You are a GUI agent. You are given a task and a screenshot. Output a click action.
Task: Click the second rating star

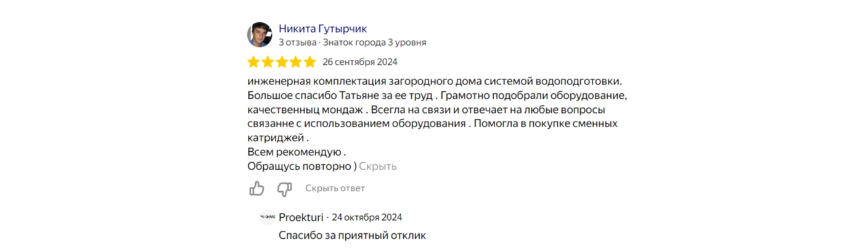tap(268, 62)
